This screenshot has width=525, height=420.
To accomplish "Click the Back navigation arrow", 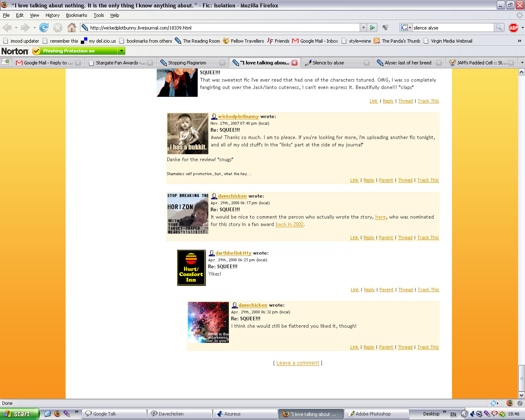I will point(7,27).
